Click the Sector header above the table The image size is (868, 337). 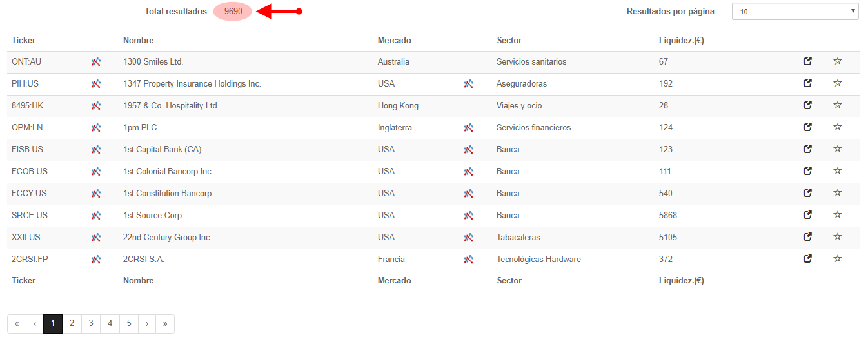point(509,40)
